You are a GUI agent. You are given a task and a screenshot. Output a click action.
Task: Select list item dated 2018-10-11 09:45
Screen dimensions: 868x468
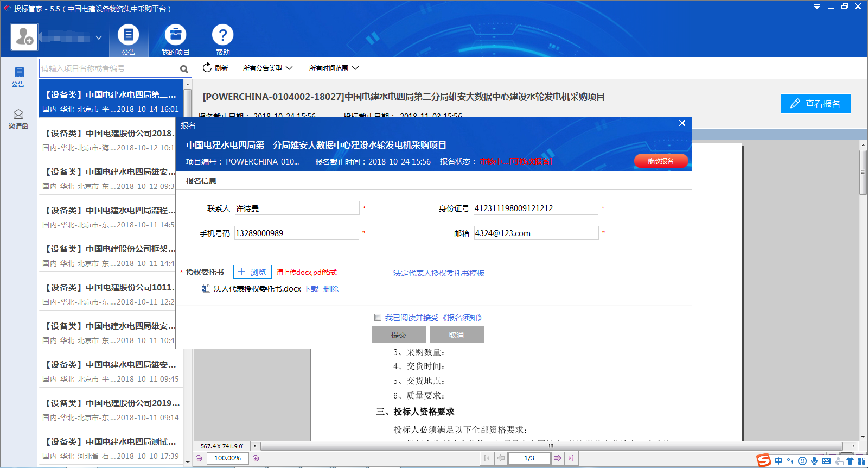tap(110, 371)
